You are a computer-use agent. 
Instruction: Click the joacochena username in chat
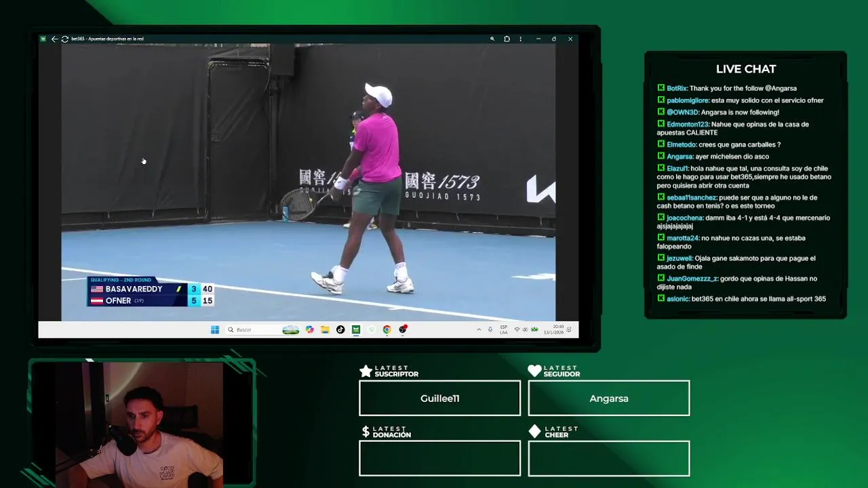[685, 218]
